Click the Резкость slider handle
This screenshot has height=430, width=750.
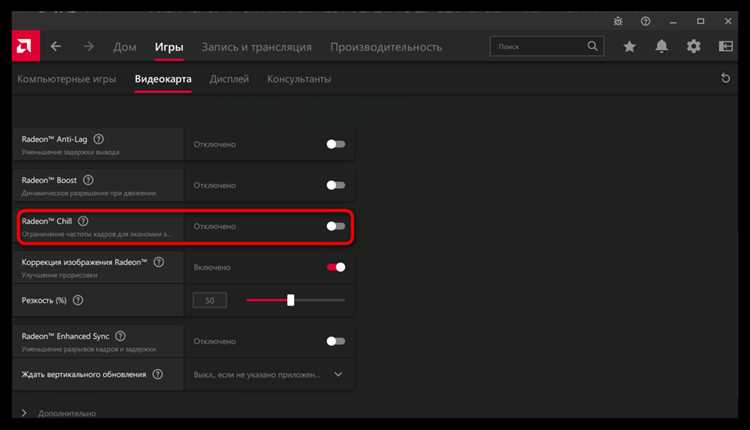coord(291,300)
